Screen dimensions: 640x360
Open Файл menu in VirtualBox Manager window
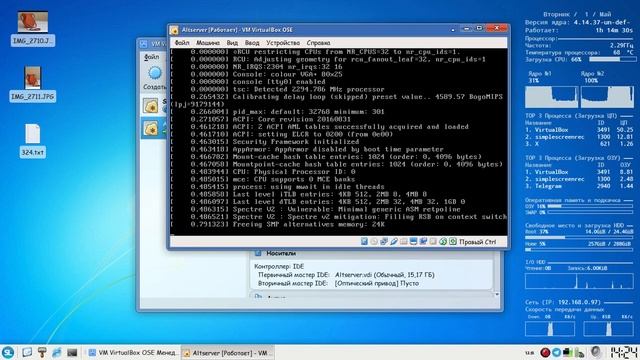[x=151, y=57]
